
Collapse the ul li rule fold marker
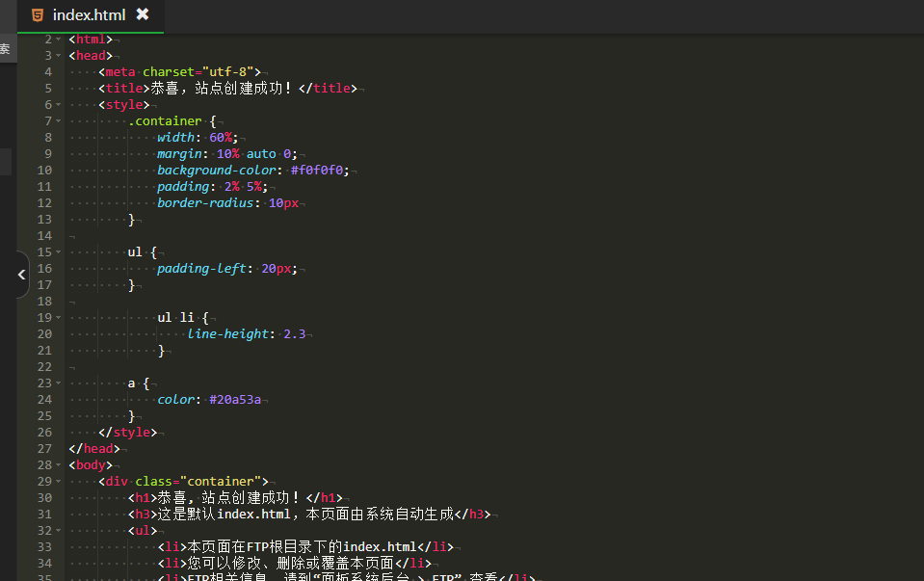[59, 317]
